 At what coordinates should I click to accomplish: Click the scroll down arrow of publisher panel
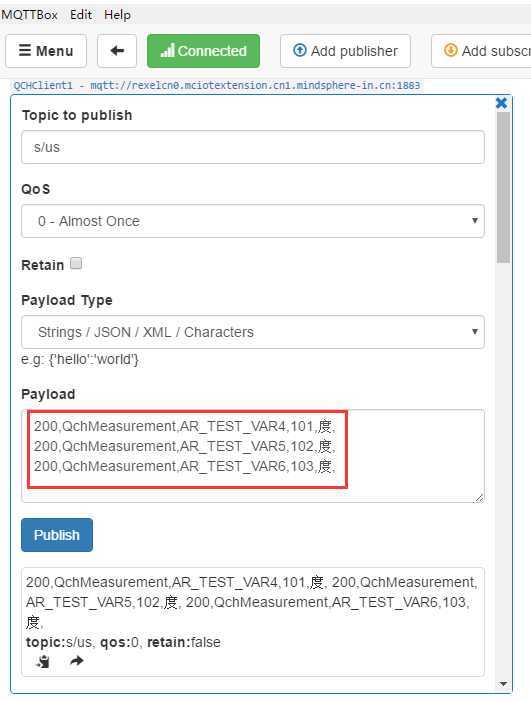click(503, 684)
